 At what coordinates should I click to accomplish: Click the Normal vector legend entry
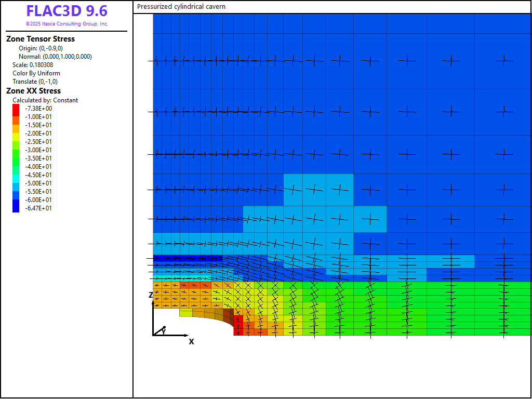pyautogui.click(x=55, y=57)
